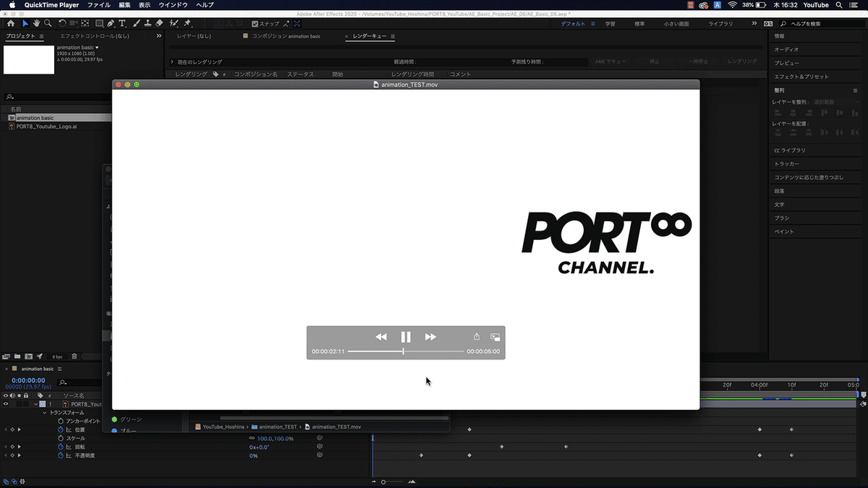Click the timeline zoom slider handle
868x488 pixels.
(x=383, y=481)
